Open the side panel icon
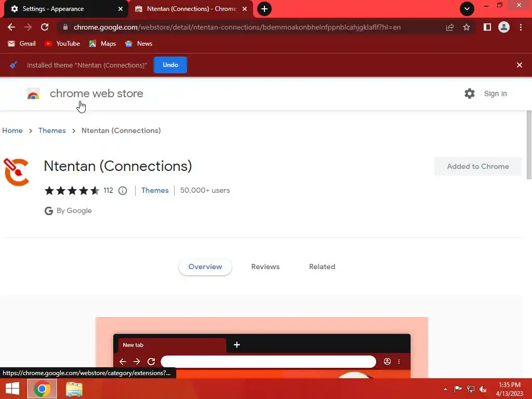 (x=487, y=27)
